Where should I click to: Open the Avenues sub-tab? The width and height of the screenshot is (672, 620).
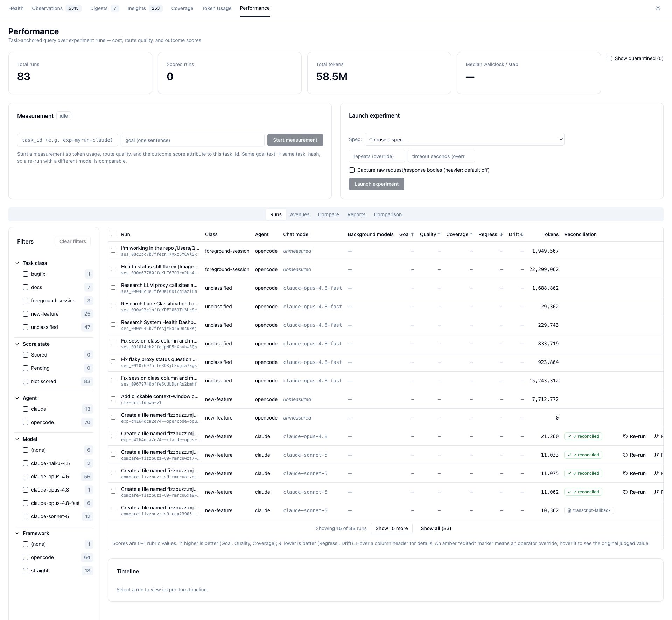[300, 214]
